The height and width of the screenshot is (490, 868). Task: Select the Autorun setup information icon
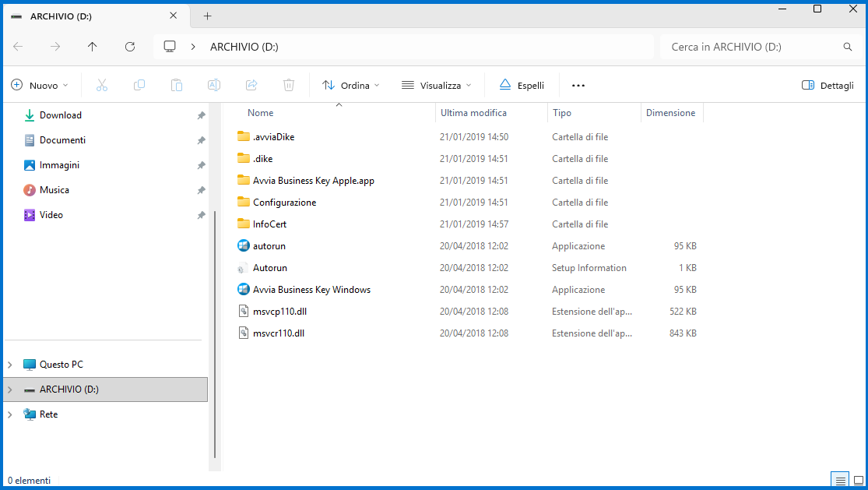tap(242, 268)
